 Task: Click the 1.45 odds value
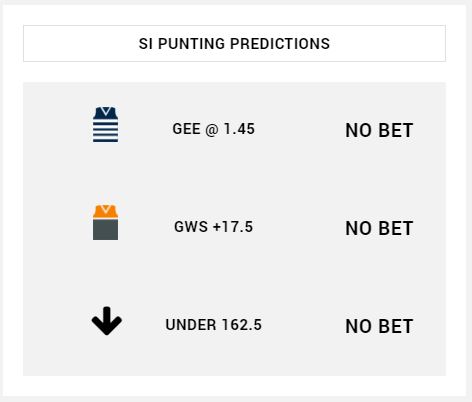point(239,129)
